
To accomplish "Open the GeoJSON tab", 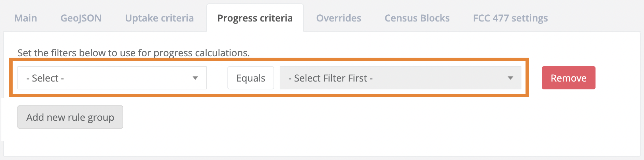I will (81, 18).
